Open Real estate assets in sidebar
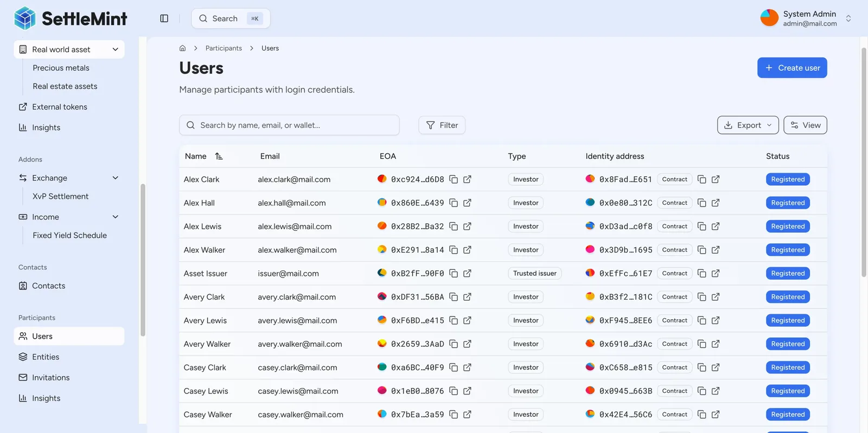Screen dimensions: 868x433 pyautogui.click(x=65, y=86)
